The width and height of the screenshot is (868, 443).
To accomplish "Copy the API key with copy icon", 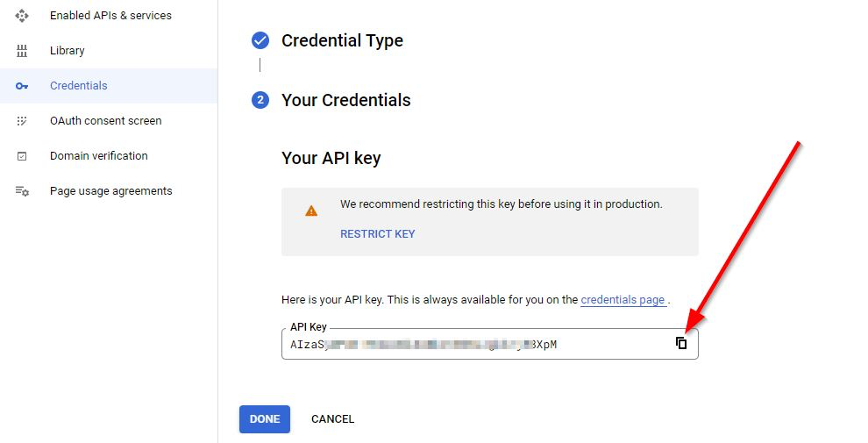I will pyautogui.click(x=681, y=343).
